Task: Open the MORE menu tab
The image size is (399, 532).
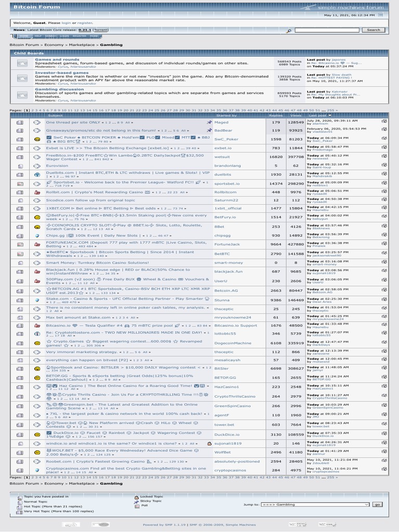Action: tap(94, 36)
